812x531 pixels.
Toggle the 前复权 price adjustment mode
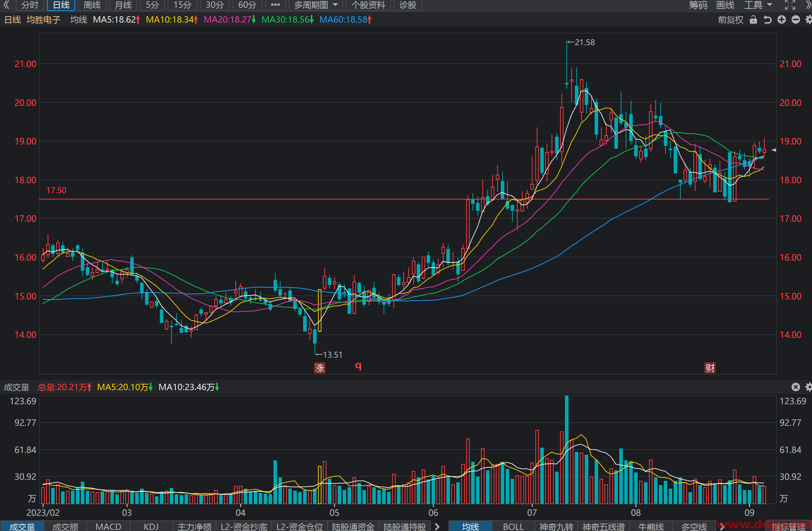coord(730,20)
